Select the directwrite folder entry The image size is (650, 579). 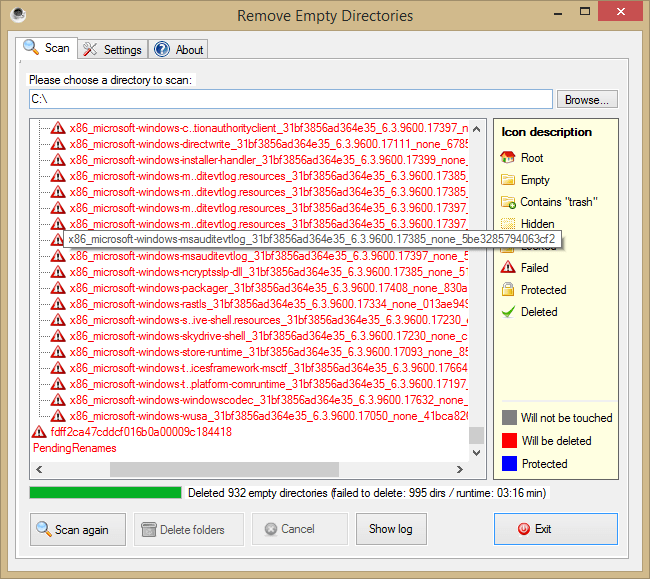(x=269, y=144)
